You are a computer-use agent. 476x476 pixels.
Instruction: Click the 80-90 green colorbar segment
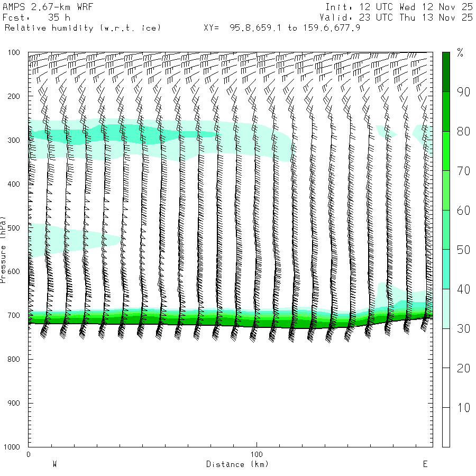click(x=446, y=112)
